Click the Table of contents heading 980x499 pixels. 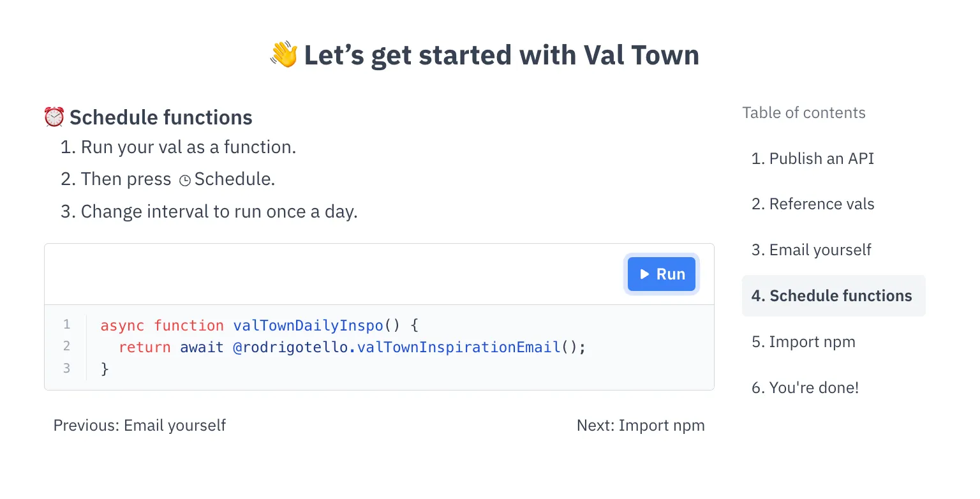click(x=804, y=113)
